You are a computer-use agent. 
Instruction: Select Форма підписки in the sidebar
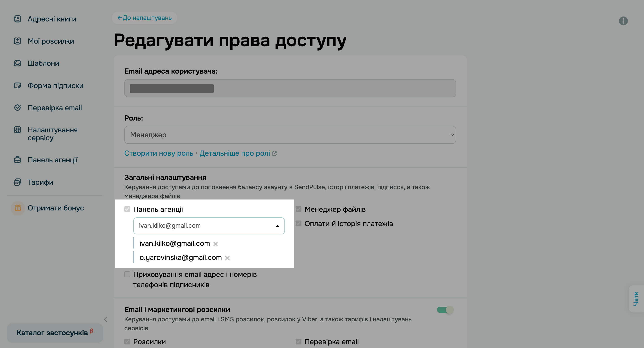[x=17, y=85]
